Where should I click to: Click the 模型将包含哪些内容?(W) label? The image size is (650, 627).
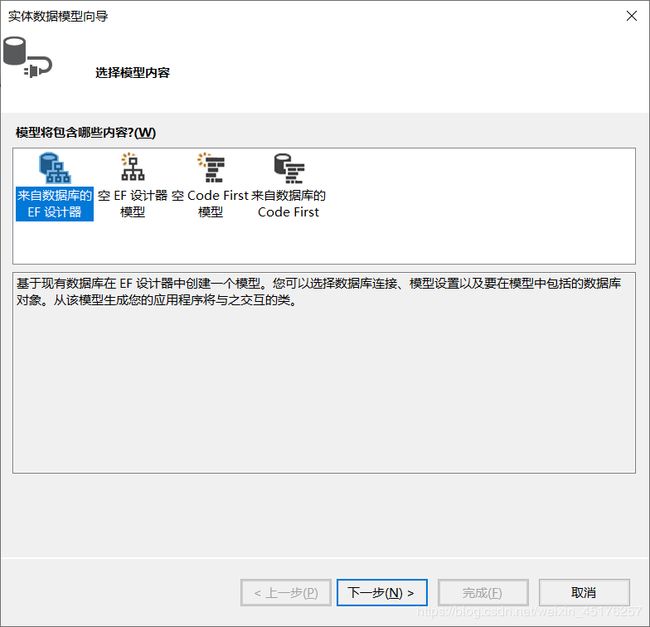(86, 133)
